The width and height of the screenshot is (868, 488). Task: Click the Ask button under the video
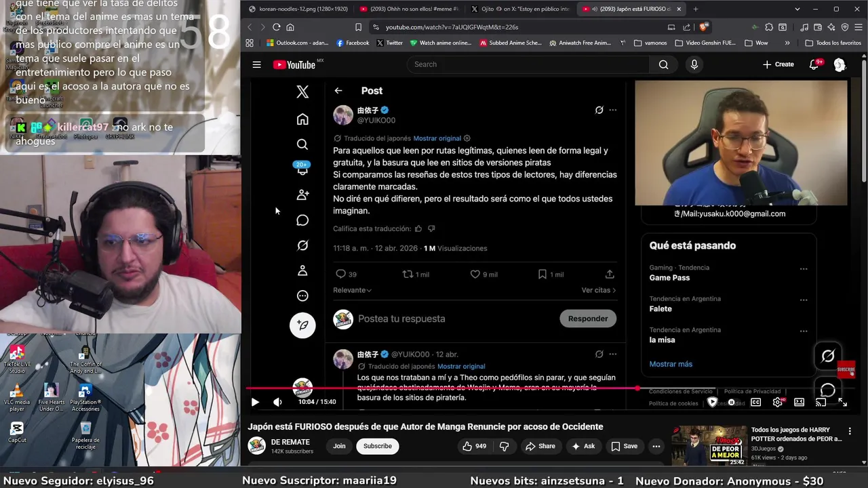[583, 446]
